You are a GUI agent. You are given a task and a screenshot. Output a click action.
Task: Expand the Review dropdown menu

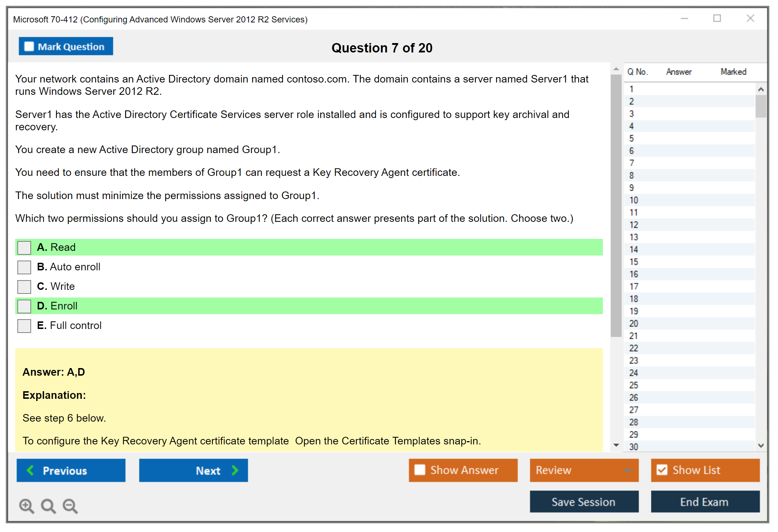pyautogui.click(x=628, y=470)
